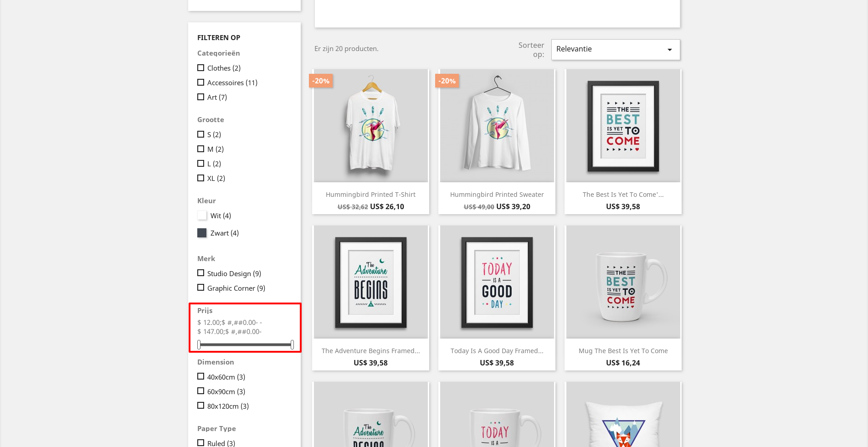This screenshot has width=868, height=447.
Task: Tick the size M checkbox
Action: [200, 149]
